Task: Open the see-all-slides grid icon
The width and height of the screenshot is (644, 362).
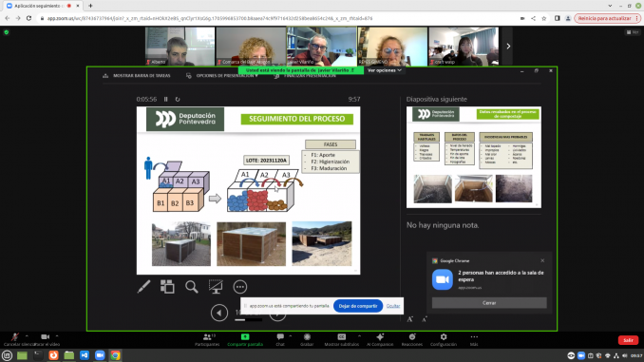Action: pos(167,286)
